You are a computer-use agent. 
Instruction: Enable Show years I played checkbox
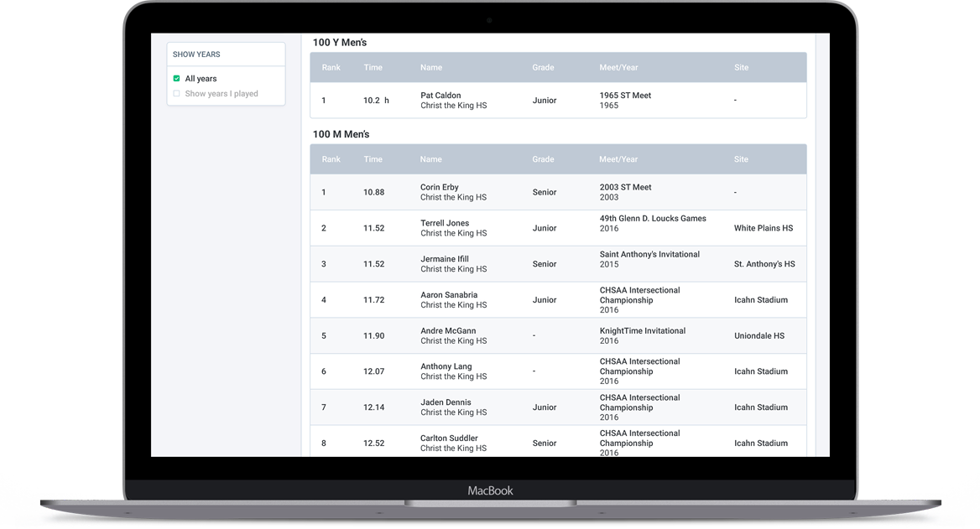177,94
